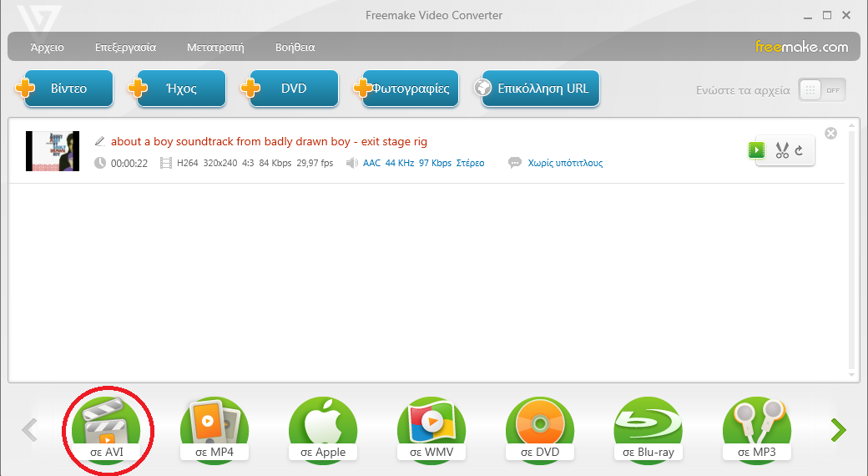Open the scissors cut editor

pyautogui.click(x=782, y=150)
